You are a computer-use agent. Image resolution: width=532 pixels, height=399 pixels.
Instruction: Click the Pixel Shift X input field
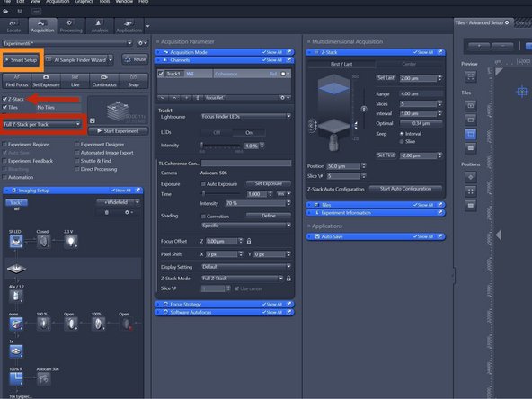click(x=222, y=254)
